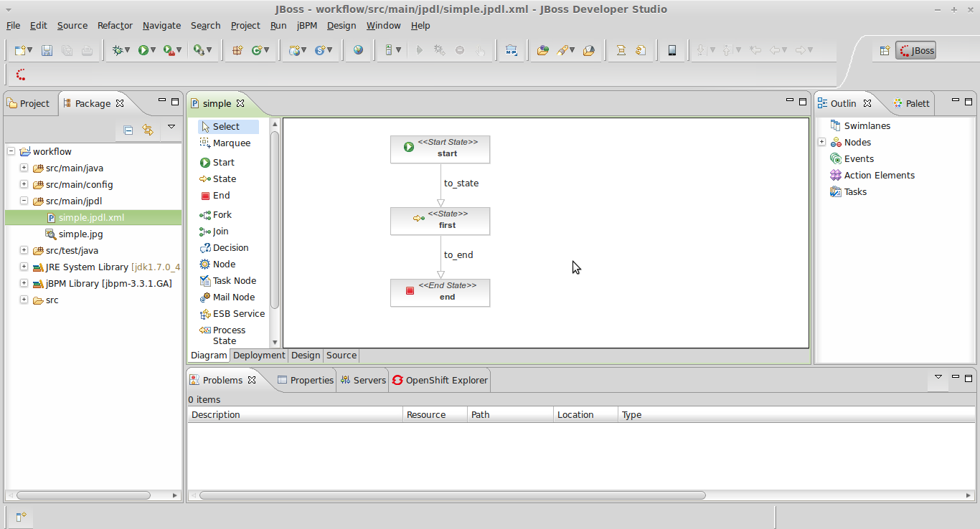Click the Link with Editor button in Package Explorer
980x529 pixels.
[x=148, y=130]
